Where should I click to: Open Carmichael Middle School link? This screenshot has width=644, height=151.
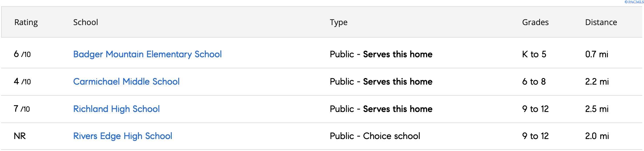click(x=126, y=81)
